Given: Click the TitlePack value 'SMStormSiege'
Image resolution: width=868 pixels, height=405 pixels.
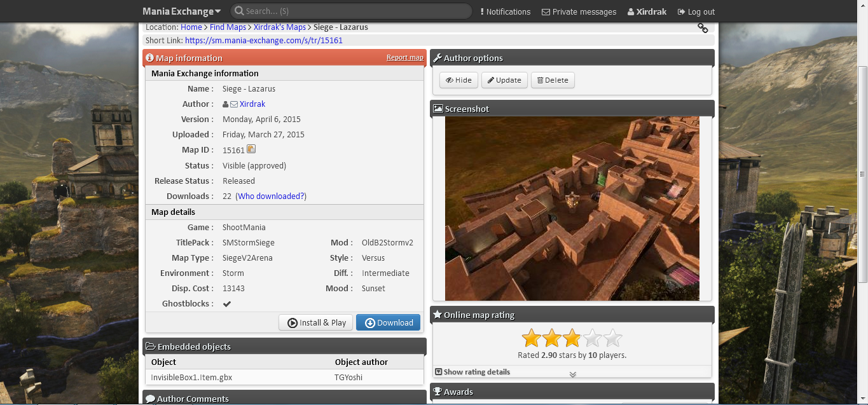Looking at the screenshot, I should [x=249, y=242].
